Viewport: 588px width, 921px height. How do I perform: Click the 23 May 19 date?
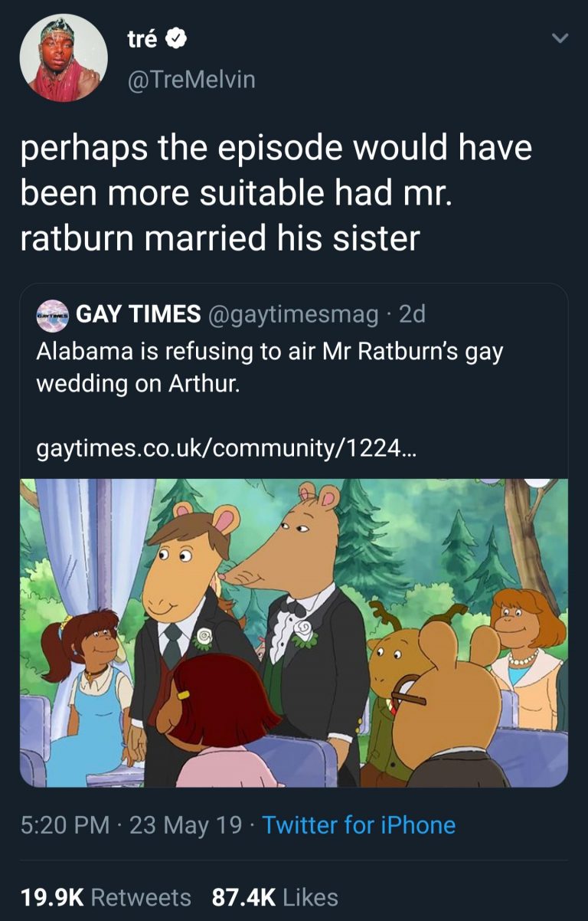(185, 825)
